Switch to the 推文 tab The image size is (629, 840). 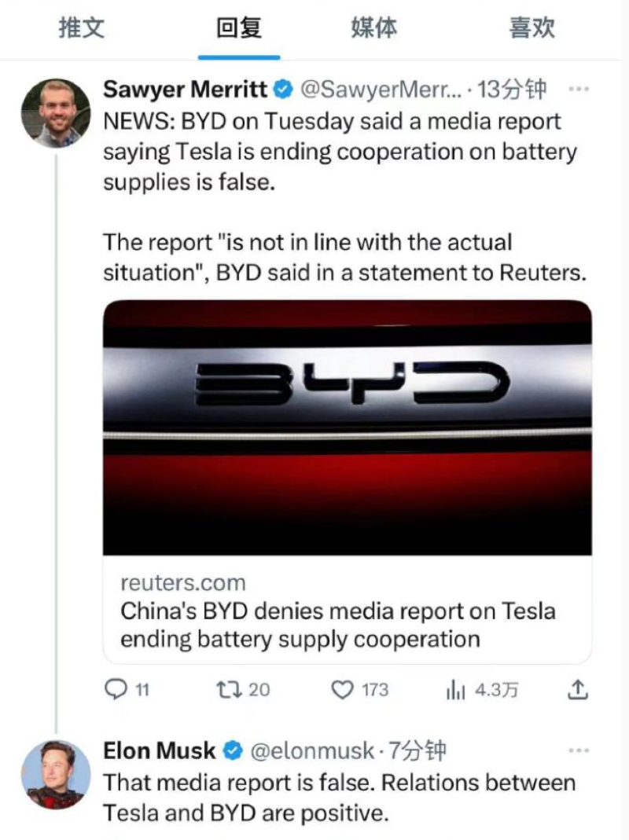82,28
